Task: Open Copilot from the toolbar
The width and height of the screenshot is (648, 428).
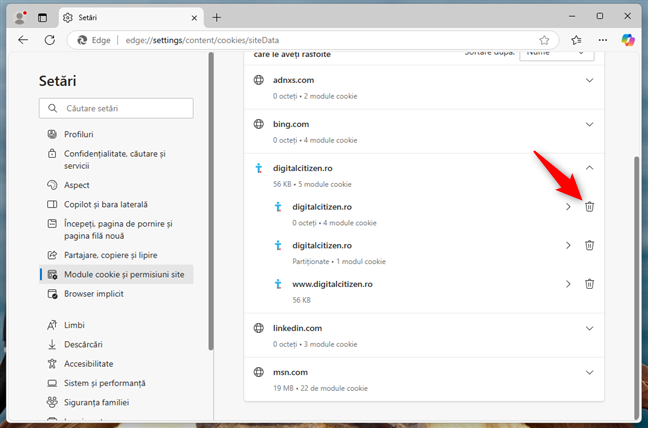Action: (628, 40)
